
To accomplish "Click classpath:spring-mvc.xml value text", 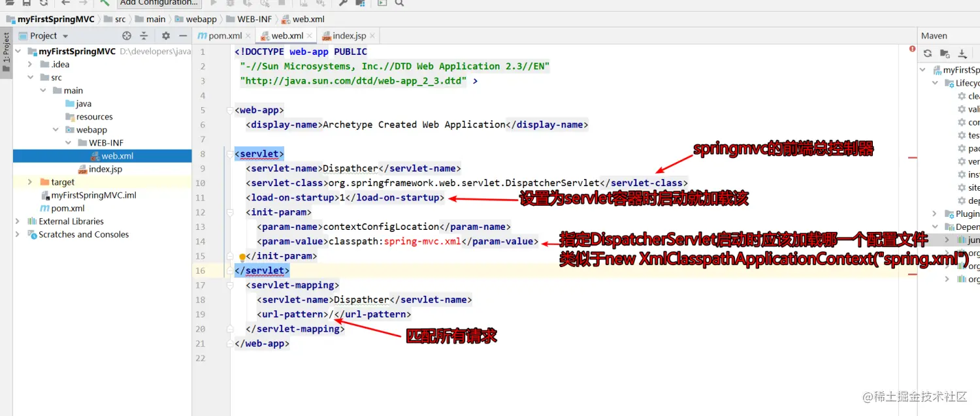I will [395, 242].
